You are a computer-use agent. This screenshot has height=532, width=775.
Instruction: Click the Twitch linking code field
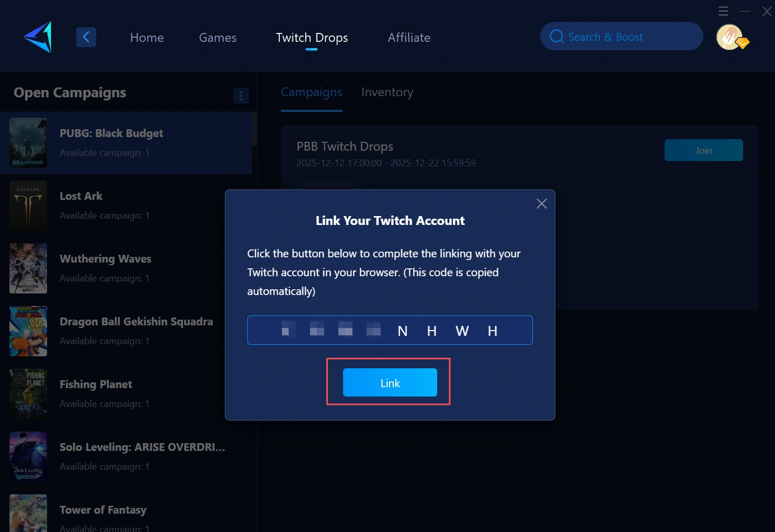coord(390,330)
